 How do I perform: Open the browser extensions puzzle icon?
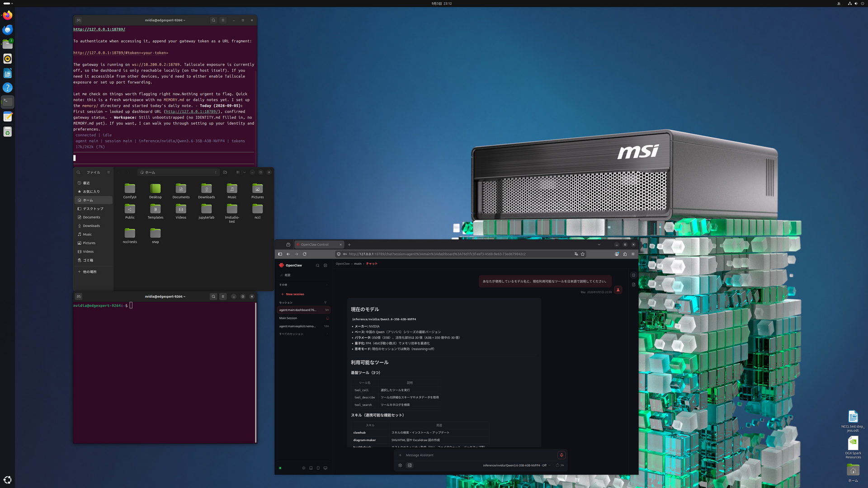point(625,254)
